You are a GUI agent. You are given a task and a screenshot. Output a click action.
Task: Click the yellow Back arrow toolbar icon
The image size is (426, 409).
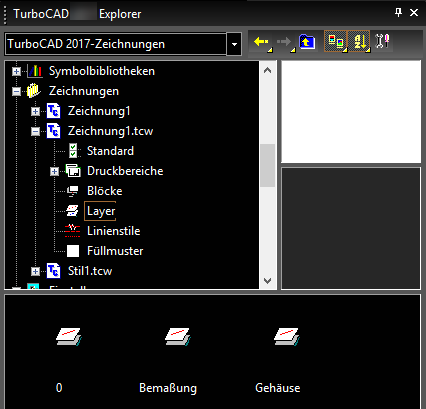click(x=260, y=42)
